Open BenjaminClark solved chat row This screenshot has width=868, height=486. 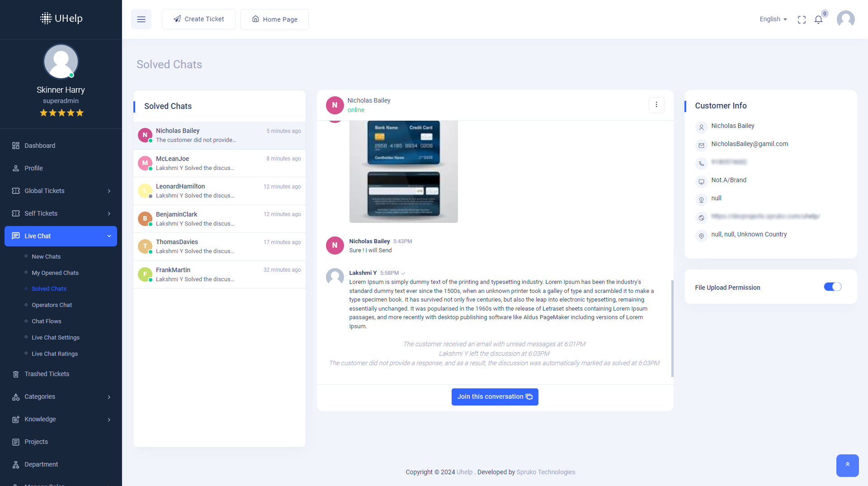(219, 219)
